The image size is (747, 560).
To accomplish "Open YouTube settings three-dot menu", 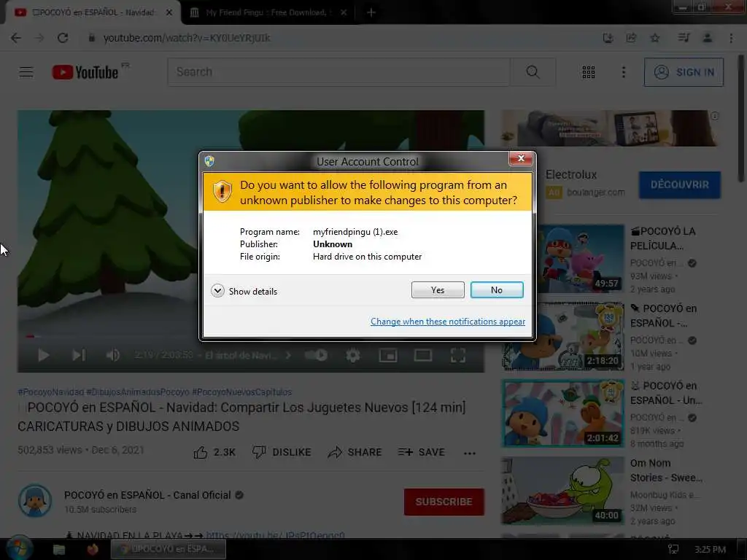I will tap(624, 72).
